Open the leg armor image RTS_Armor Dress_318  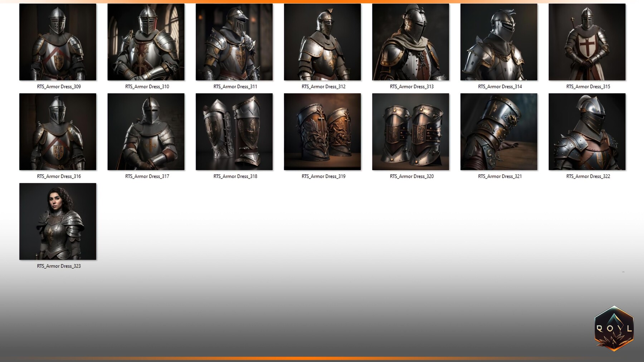point(234,132)
